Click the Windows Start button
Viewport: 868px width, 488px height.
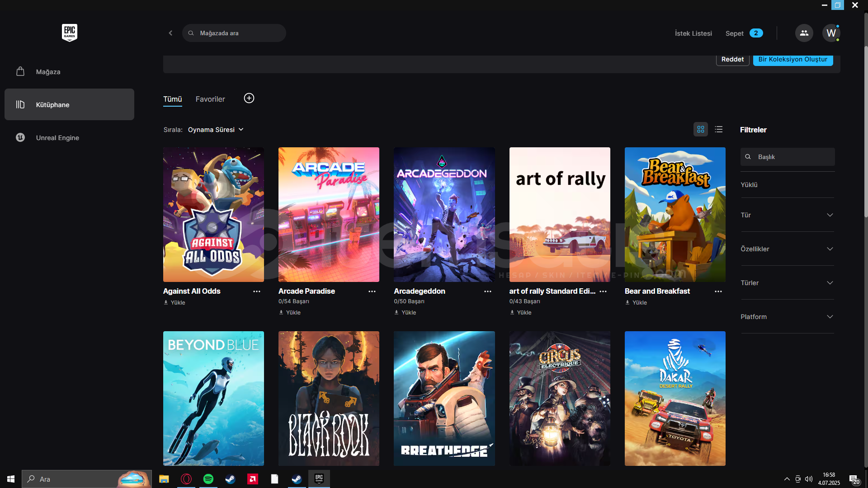[x=11, y=479]
